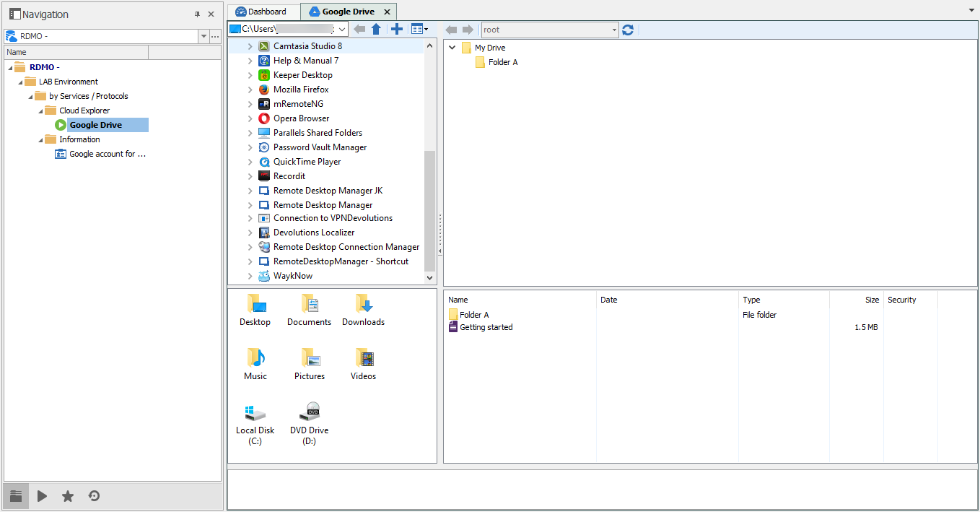Open the RDMO data source dropdown

[x=204, y=36]
